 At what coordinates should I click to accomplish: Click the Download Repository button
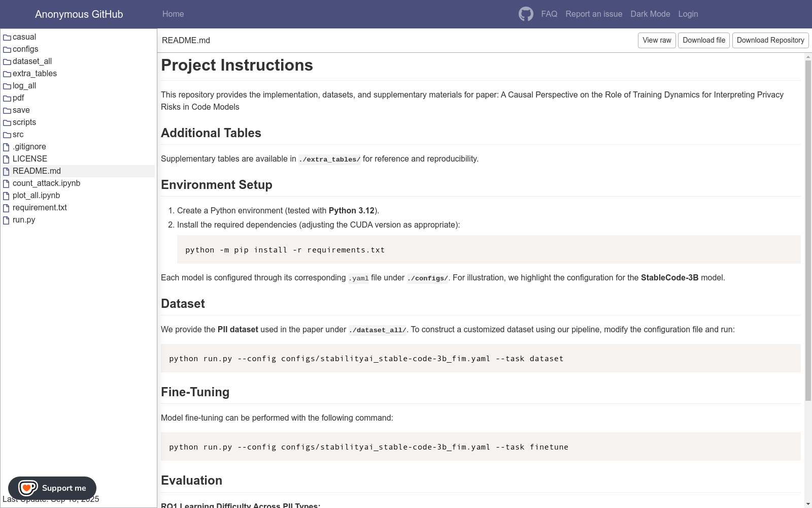[770, 40]
